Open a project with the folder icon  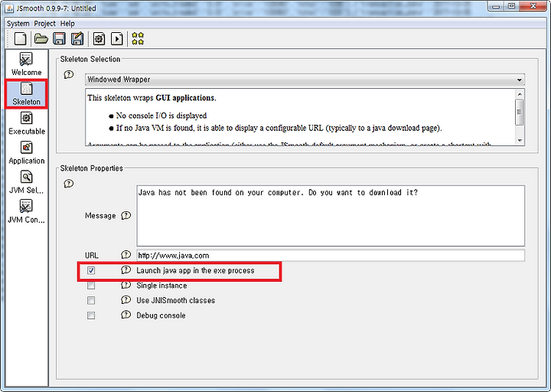click(41, 38)
